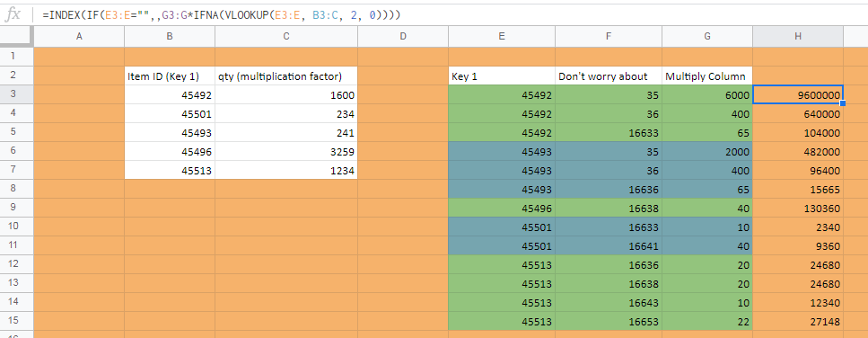Click inside the formula bar text
The image size is (868, 338).
(x=222, y=15)
